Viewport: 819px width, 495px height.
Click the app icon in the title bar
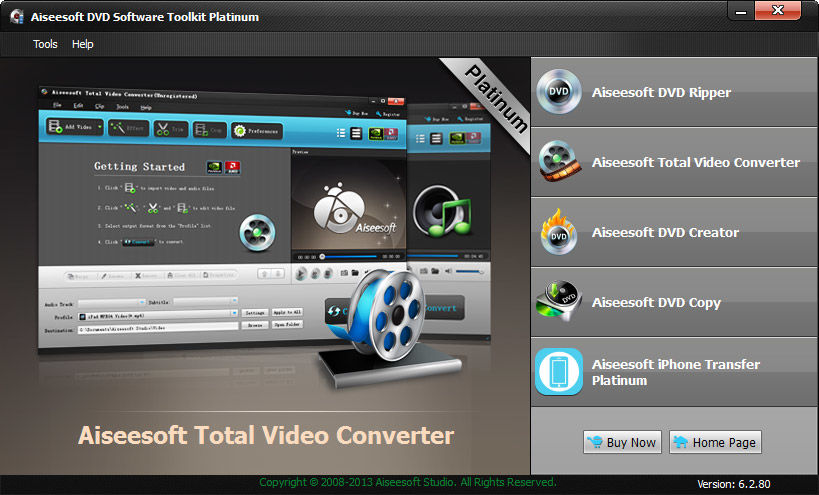tap(15, 16)
